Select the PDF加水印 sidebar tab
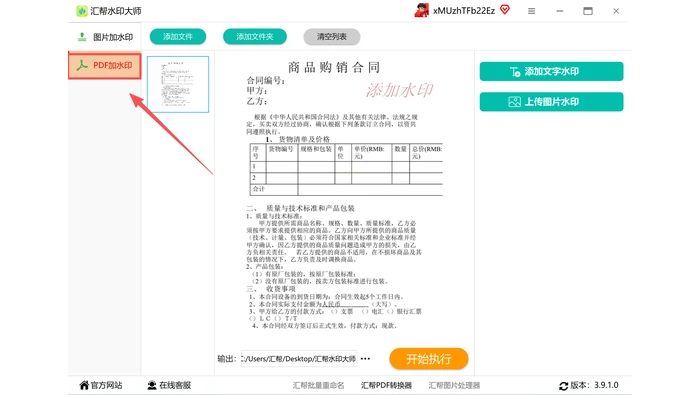Image resolution: width=700 pixels, height=395 pixels. pyautogui.click(x=105, y=66)
